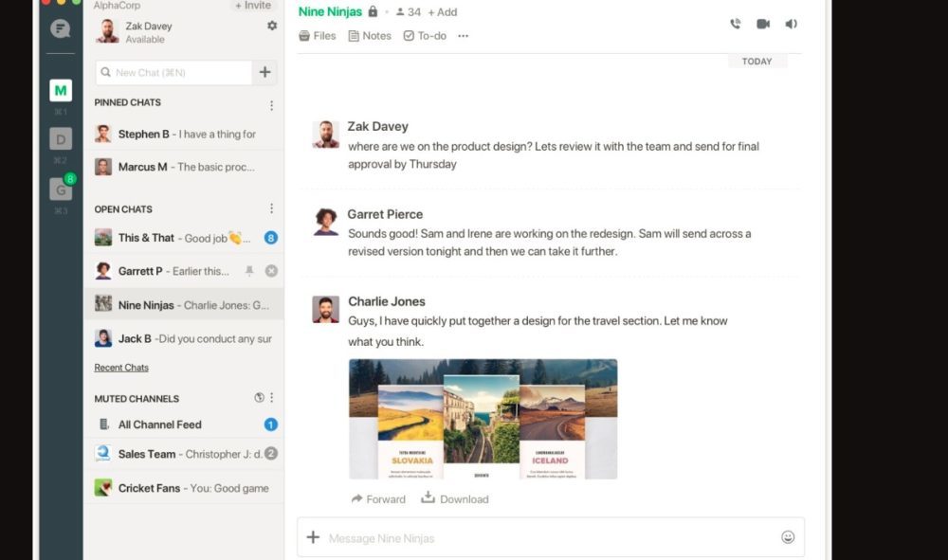Open the travel design image thumbnail
Image resolution: width=948 pixels, height=560 pixels.
(483, 419)
